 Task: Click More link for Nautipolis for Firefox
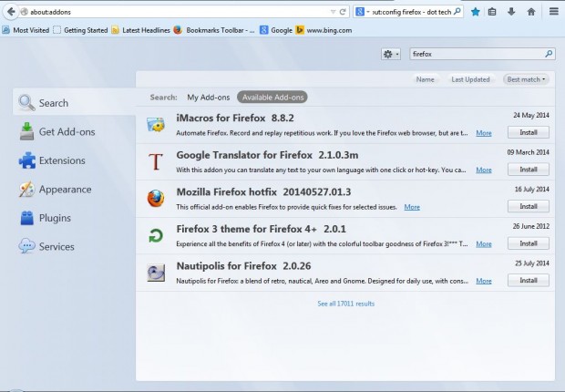(x=484, y=281)
